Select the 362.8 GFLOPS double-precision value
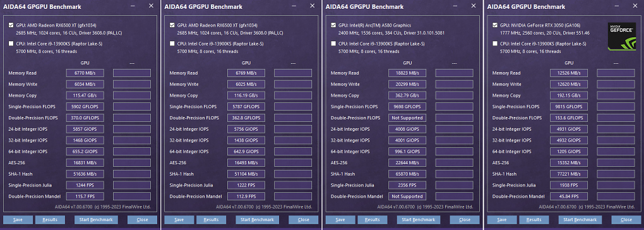Viewport: 644px width, 230px height. pos(246,118)
